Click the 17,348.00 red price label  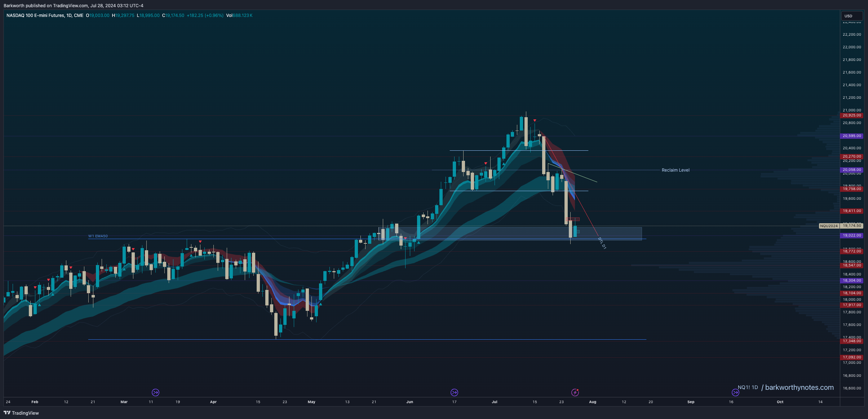852,341
